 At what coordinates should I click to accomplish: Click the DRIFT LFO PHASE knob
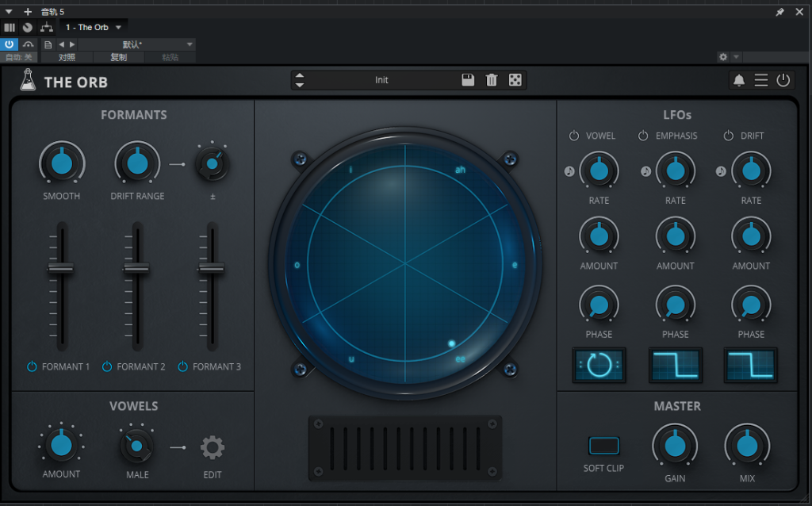pos(751,305)
